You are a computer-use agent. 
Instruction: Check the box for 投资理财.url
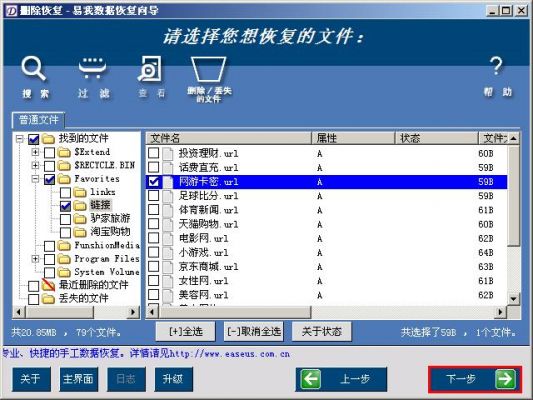click(154, 153)
